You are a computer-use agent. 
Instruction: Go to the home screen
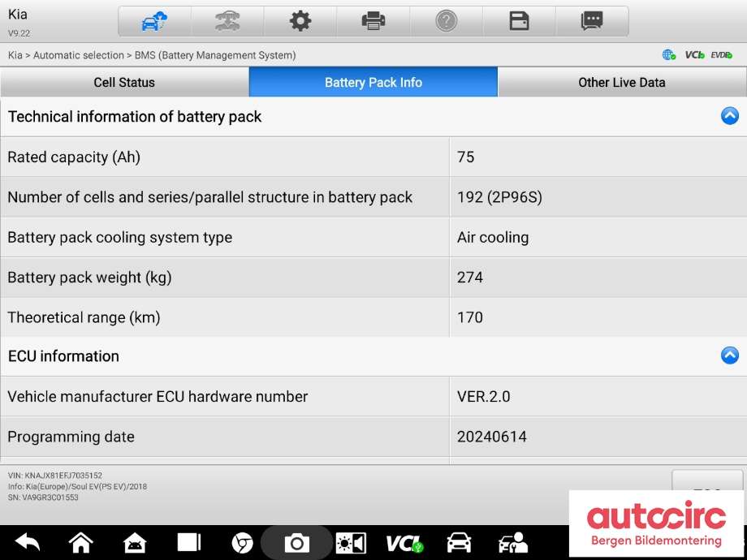point(81,542)
